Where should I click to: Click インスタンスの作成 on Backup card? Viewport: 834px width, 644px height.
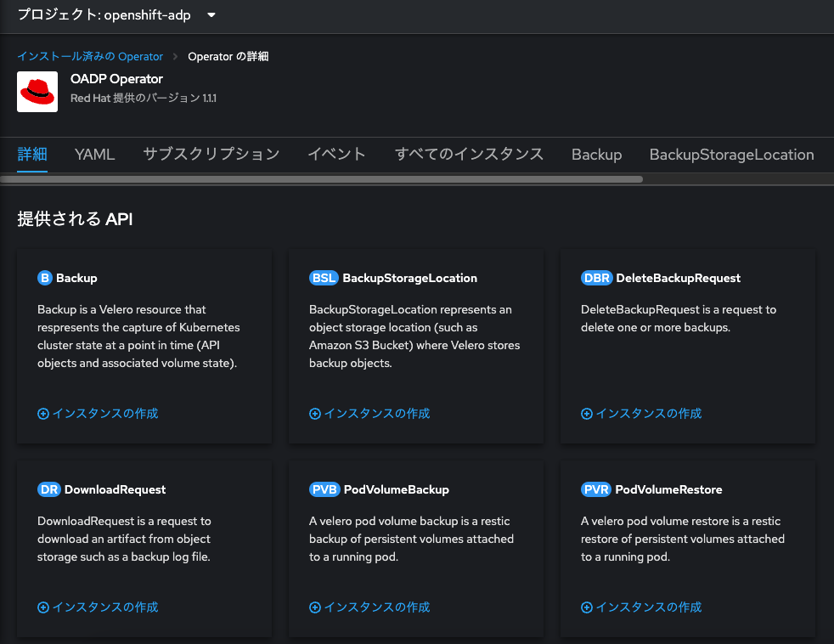(x=98, y=414)
